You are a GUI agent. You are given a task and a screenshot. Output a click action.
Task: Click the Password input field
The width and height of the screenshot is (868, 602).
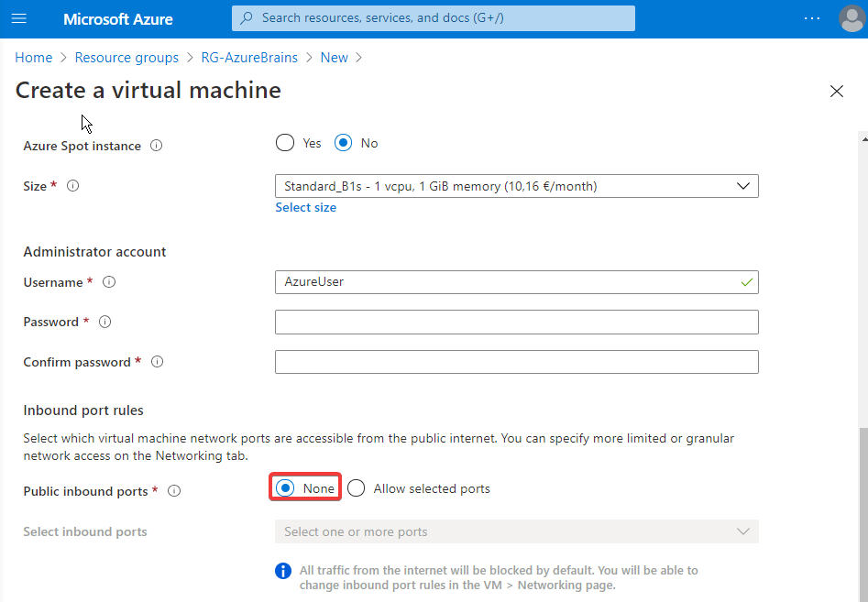click(516, 322)
